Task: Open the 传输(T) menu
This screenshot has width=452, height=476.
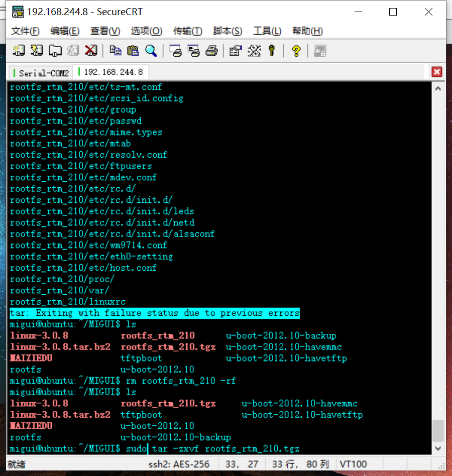Action: (x=188, y=31)
